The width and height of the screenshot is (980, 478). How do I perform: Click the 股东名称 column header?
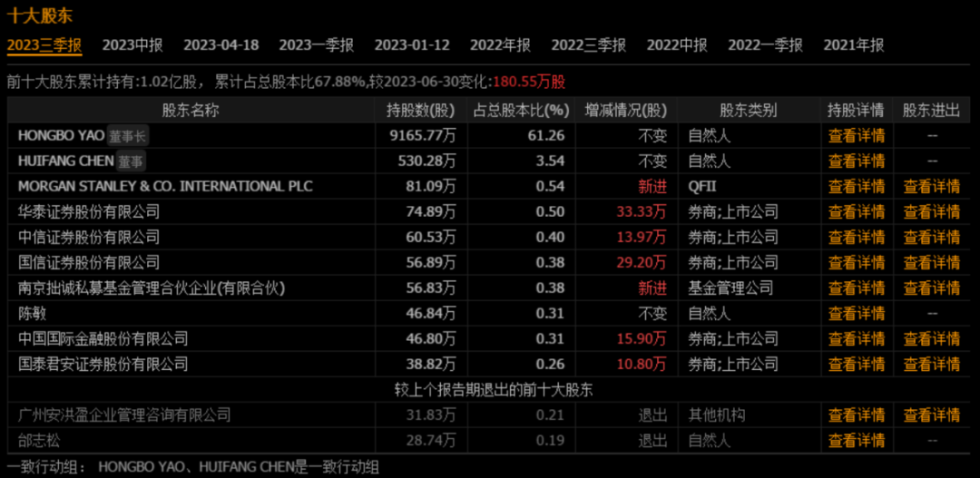pos(191,111)
